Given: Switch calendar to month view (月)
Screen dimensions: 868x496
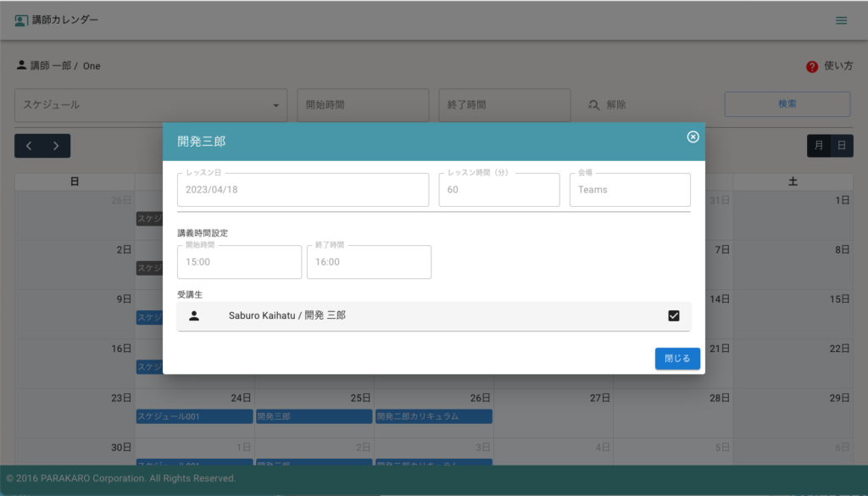Looking at the screenshot, I should tap(818, 146).
